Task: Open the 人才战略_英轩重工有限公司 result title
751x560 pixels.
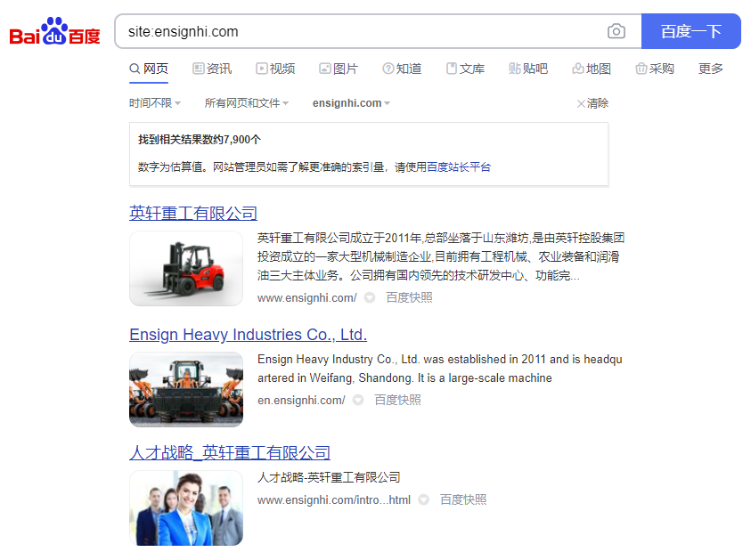Action: [230, 452]
